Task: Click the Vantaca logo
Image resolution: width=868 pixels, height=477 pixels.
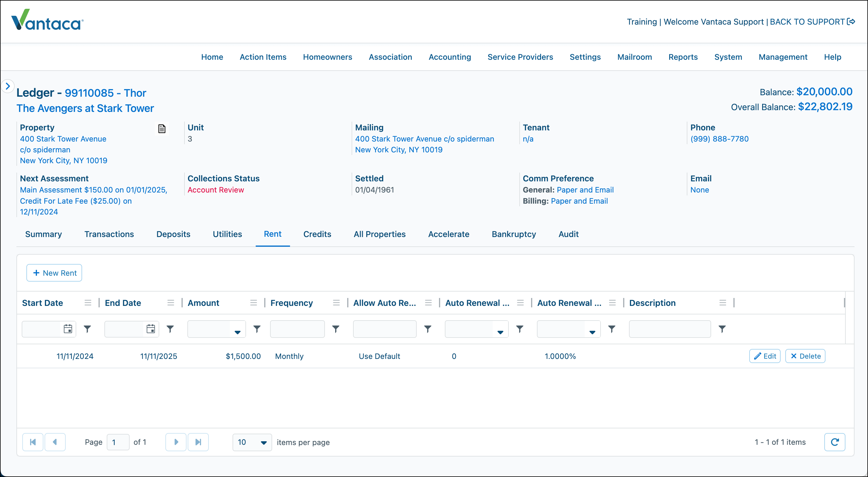Action: (47, 20)
